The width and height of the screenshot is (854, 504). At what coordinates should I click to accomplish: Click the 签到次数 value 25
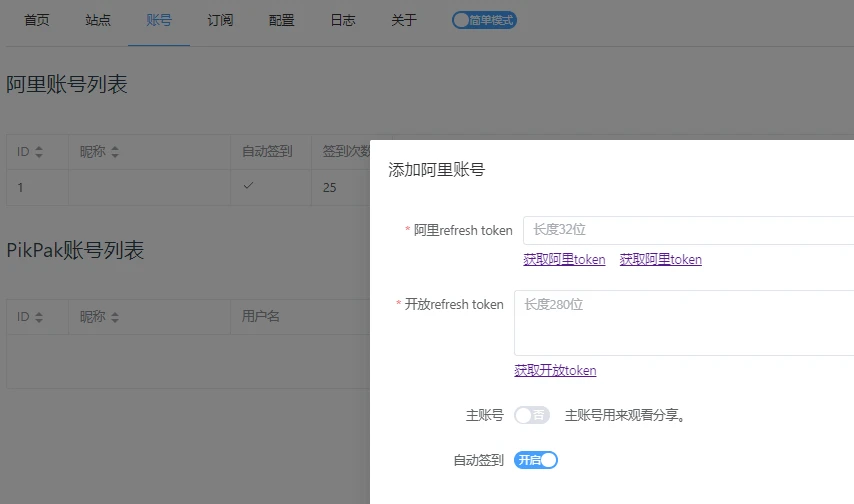coord(330,187)
